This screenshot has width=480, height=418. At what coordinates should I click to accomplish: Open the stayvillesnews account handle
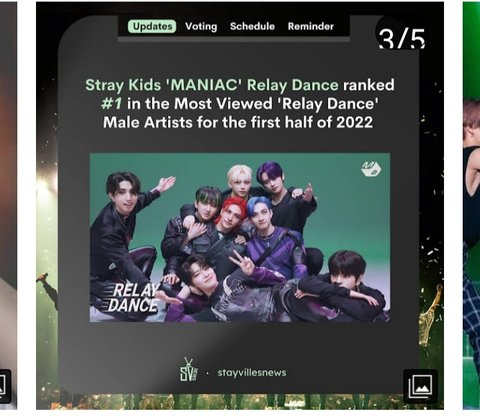tap(252, 372)
